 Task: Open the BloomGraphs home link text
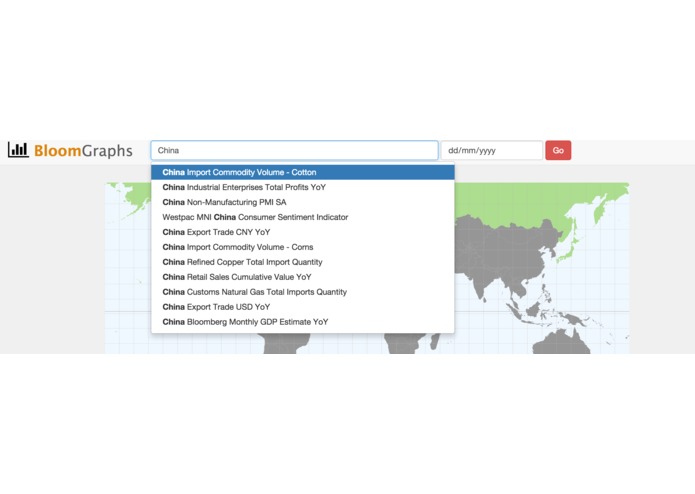[x=83, y=151]
